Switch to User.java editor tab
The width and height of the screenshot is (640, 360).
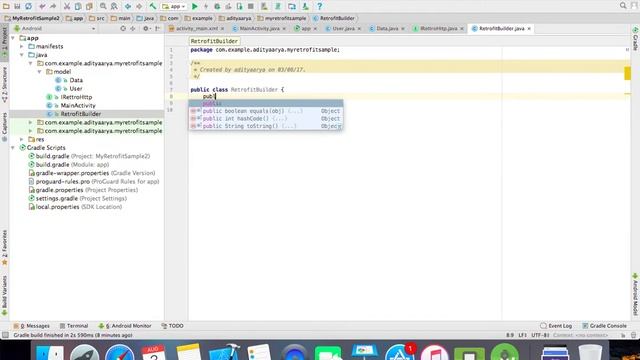(343, 29)
